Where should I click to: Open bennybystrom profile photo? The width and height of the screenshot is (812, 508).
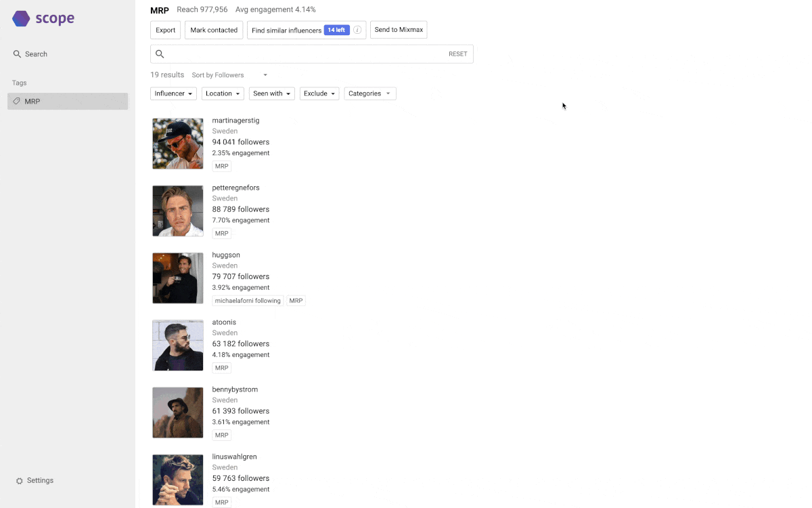pyautogui.click(x=178, y=412)
